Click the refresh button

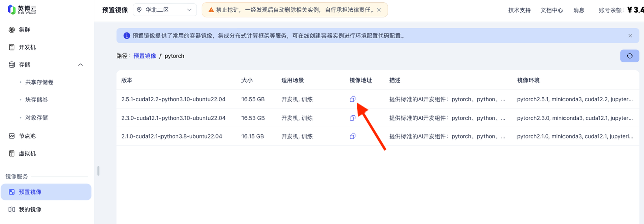tap(630, 56)
